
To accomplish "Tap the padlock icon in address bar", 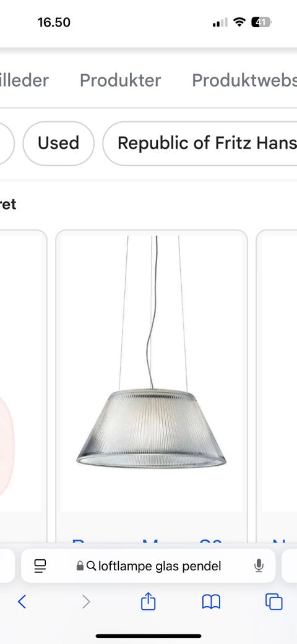I will pos(80,567).
